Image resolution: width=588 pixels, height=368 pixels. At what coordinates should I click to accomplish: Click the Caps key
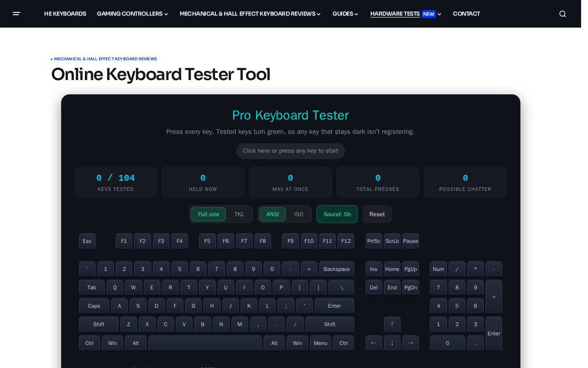94,306
